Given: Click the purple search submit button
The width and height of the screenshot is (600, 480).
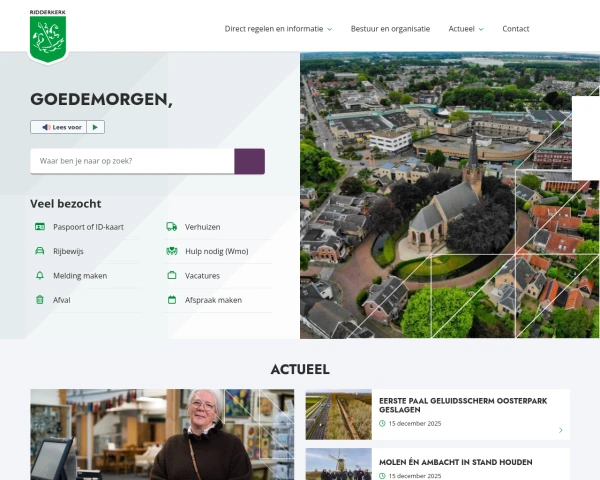Looking at the screenshot, I should click(249, 161).
